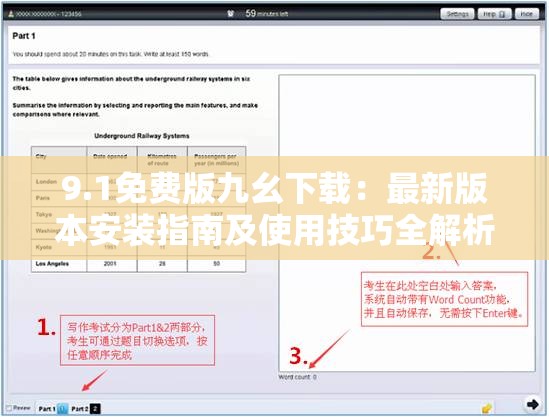Open the Settings button

click(457, 14)
